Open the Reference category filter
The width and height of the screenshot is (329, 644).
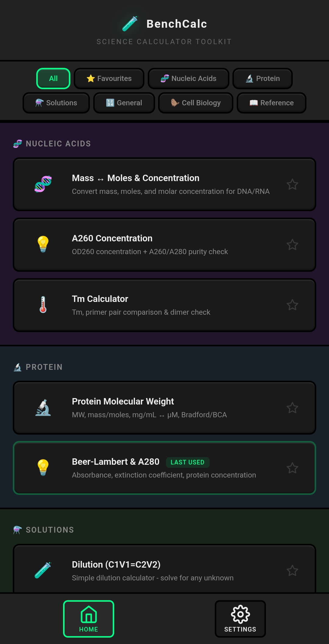coord(271,103)
